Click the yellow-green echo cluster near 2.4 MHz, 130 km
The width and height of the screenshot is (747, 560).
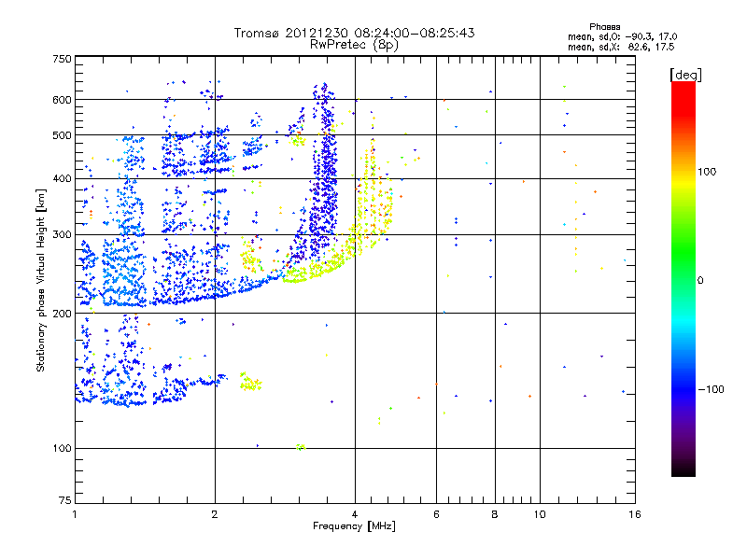click(249, 382)
